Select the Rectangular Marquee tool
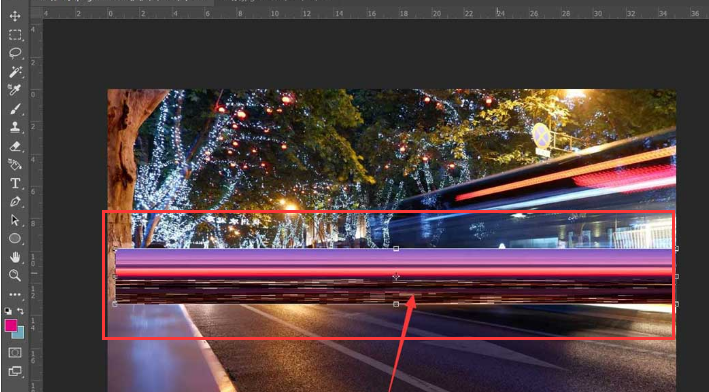 tap(15, 35)
